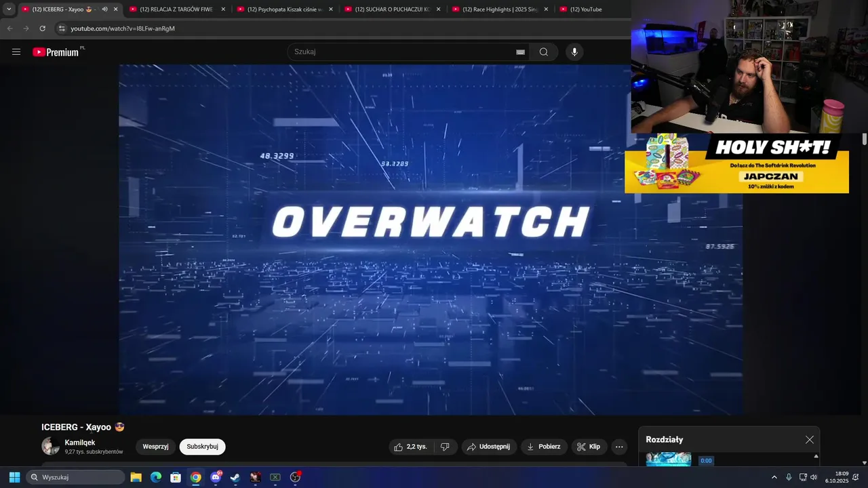Open Steam from the taskbar
Screen dimensions: 868x488
click(235, 477)
